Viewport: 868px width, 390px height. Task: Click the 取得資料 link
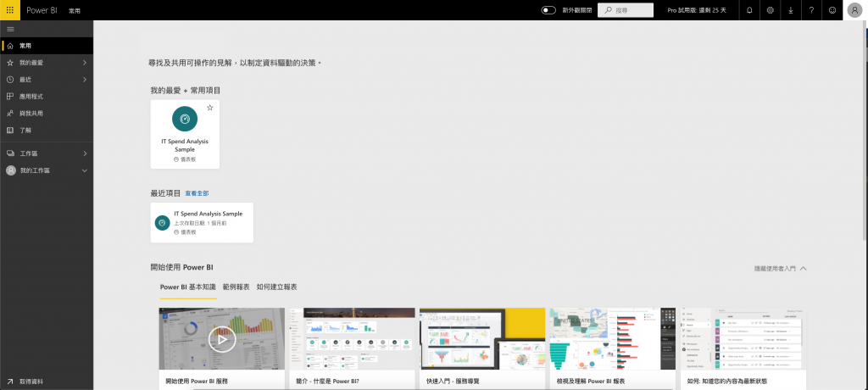pyautogui.click(x=31, y=382)
